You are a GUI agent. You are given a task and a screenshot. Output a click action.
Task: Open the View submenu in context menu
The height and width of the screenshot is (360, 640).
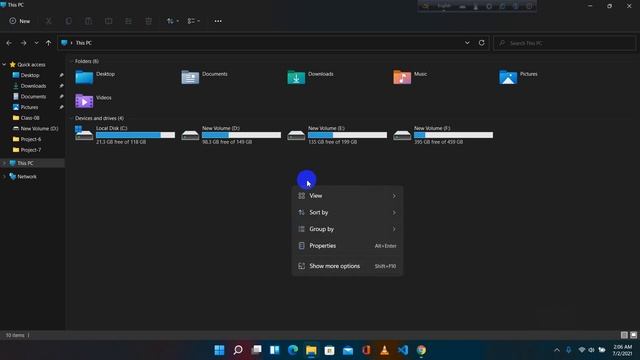pyautogui.click(x=347, y=196)
